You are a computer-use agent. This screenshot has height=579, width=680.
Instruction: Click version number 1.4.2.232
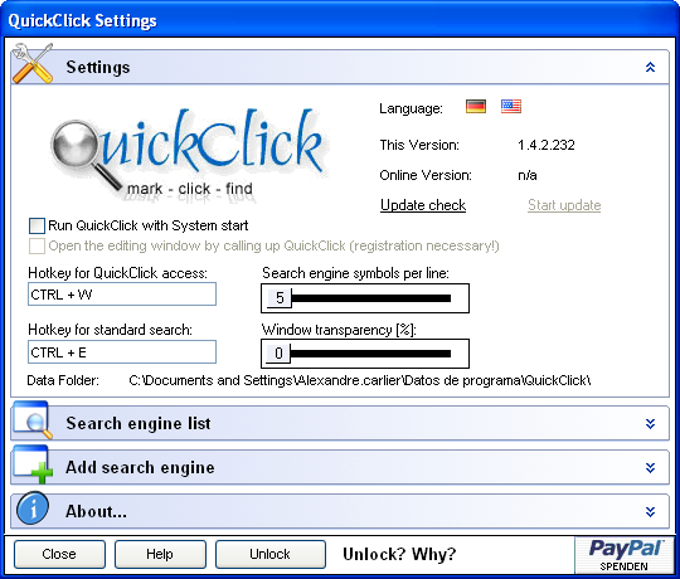point(546,145)
